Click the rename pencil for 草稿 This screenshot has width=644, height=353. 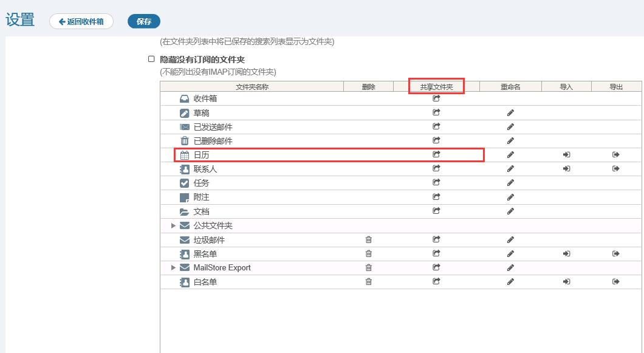[x=510, y=113]
